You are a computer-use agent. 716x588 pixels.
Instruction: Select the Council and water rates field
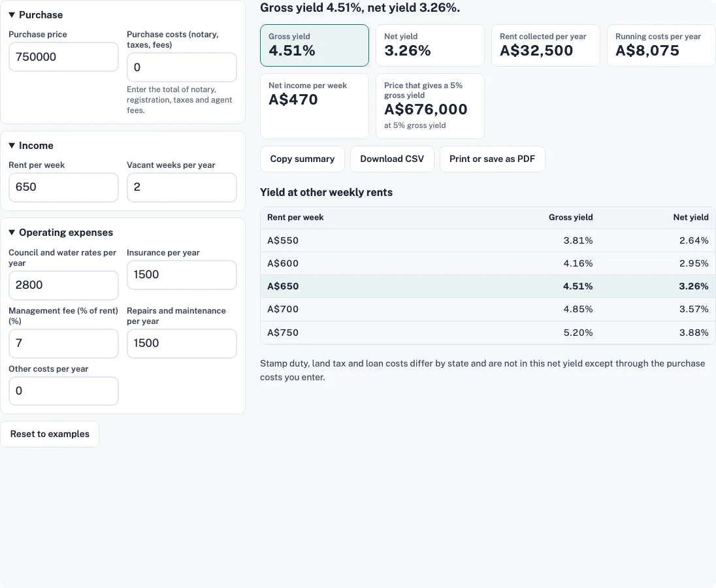[x=63, y=286]
